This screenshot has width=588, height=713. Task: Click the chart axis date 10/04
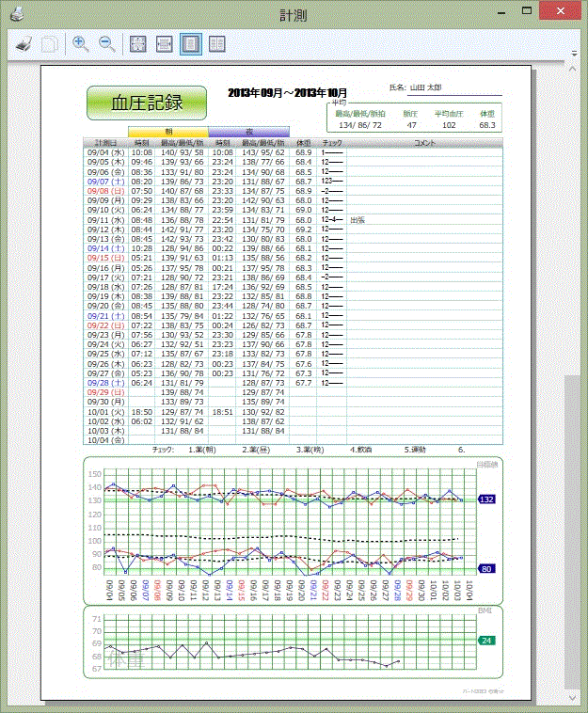point(469,590)
